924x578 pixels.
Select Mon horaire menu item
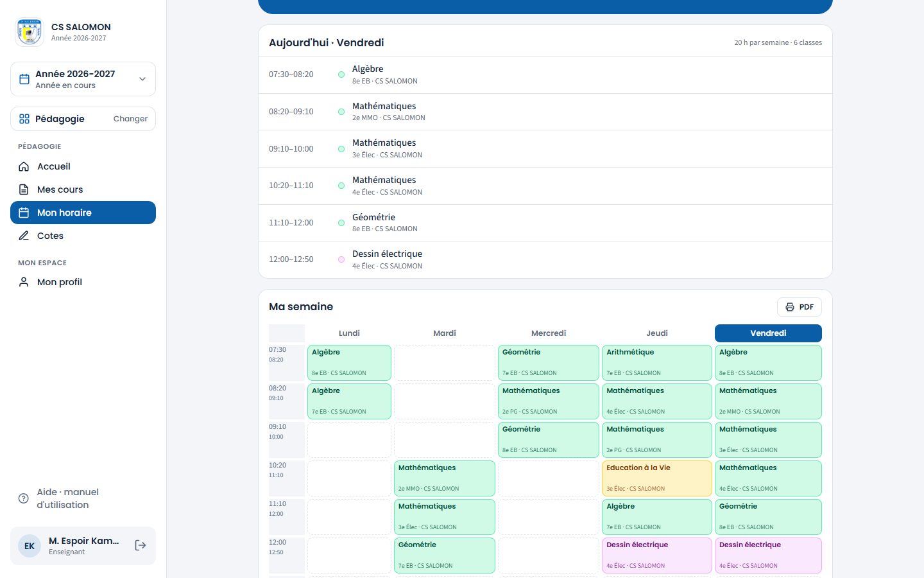pos(83,213)
